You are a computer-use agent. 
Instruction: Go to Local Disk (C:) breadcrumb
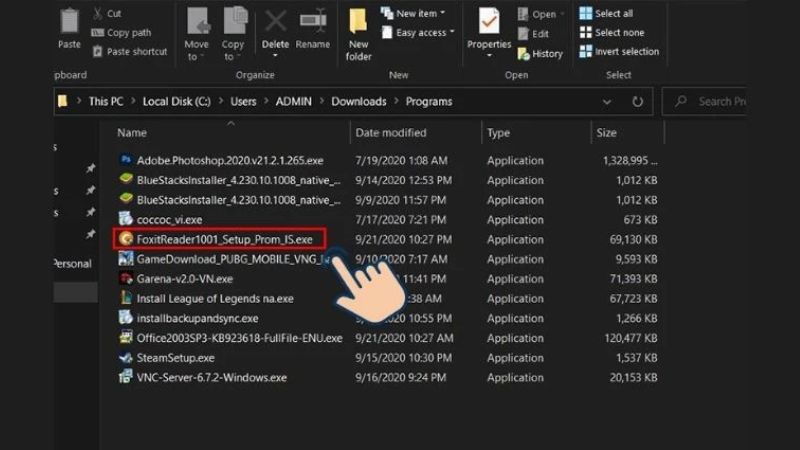click(177, 102)
